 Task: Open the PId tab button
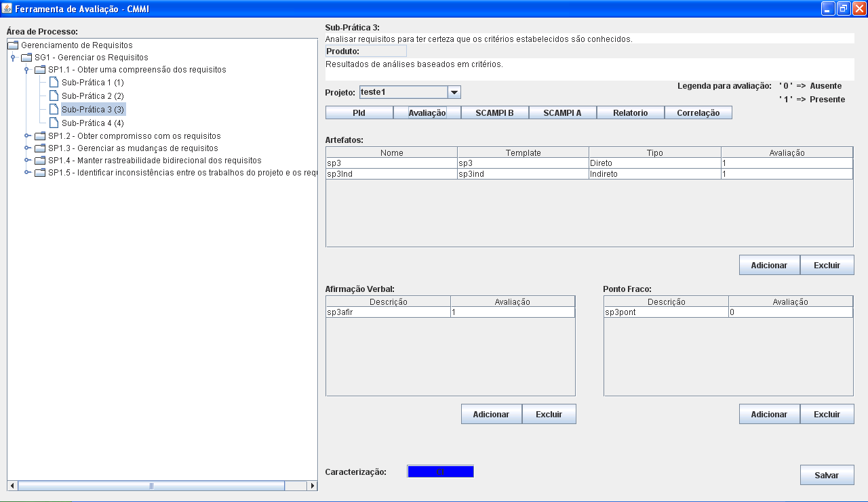pyautogui.click(x=359, y=113)
